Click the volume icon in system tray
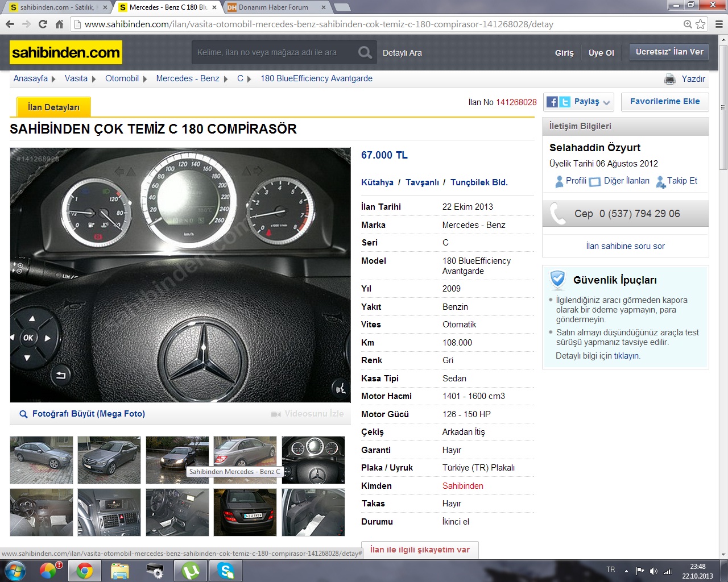The width and height of the screenshot is (728, 582). (653, 571)
